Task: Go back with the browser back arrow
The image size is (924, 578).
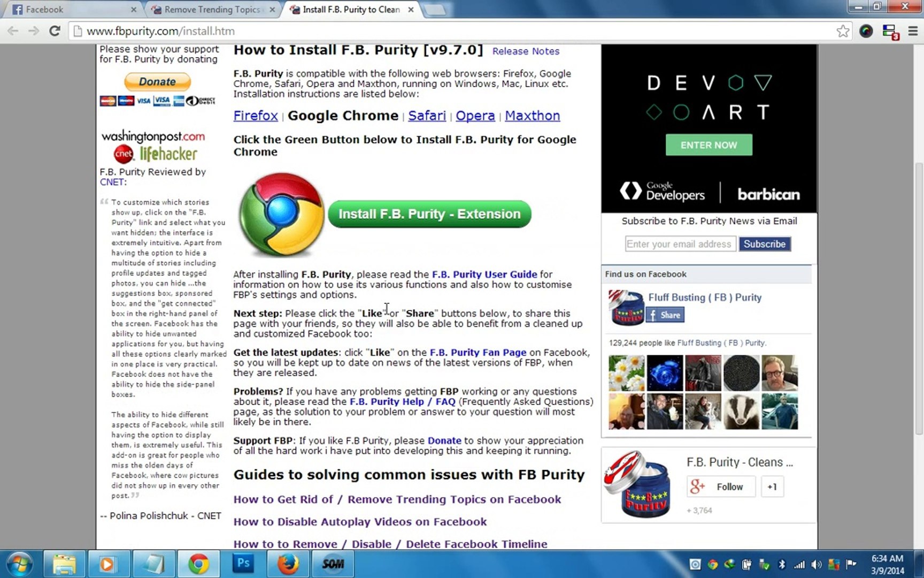Action: coord(13,31)
